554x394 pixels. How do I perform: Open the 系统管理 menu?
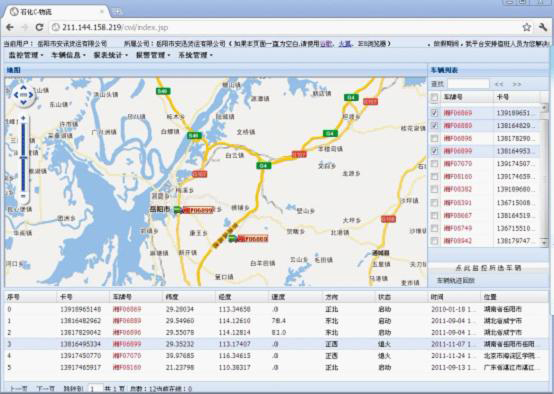tap(195, 55)
